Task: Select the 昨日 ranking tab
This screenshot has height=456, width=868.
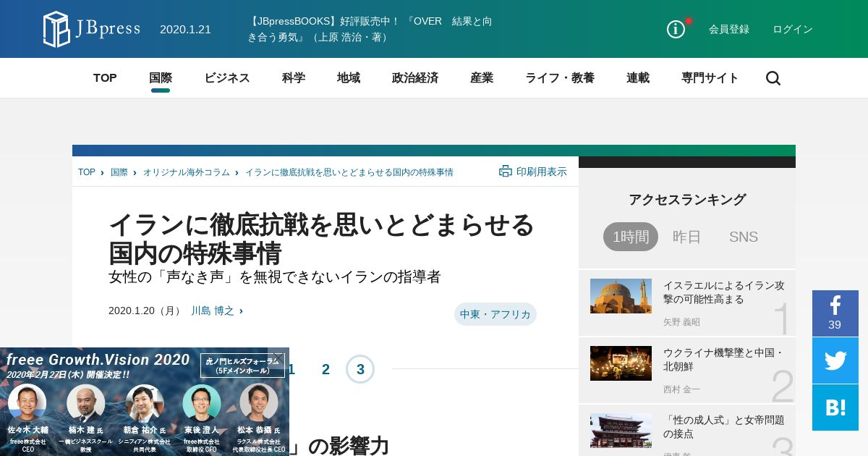Action: [x=687, y=237]
